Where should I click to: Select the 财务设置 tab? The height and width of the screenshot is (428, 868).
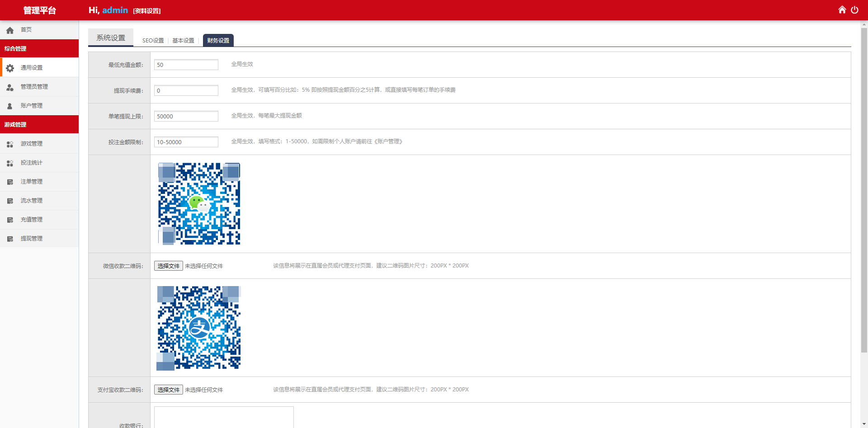[218, 40]
